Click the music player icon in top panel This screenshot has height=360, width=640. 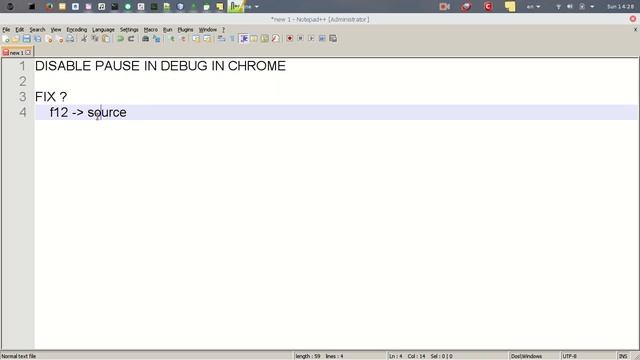click(102, 7)
